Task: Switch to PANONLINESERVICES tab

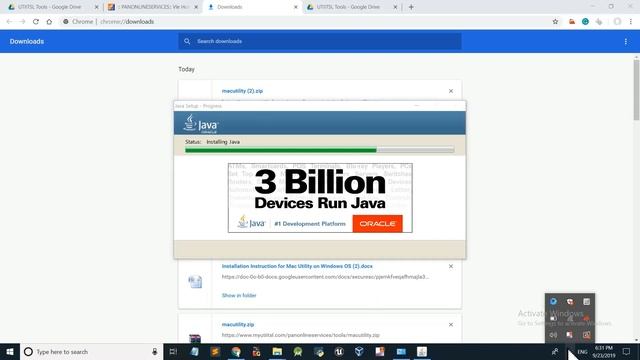Action: 152,7
